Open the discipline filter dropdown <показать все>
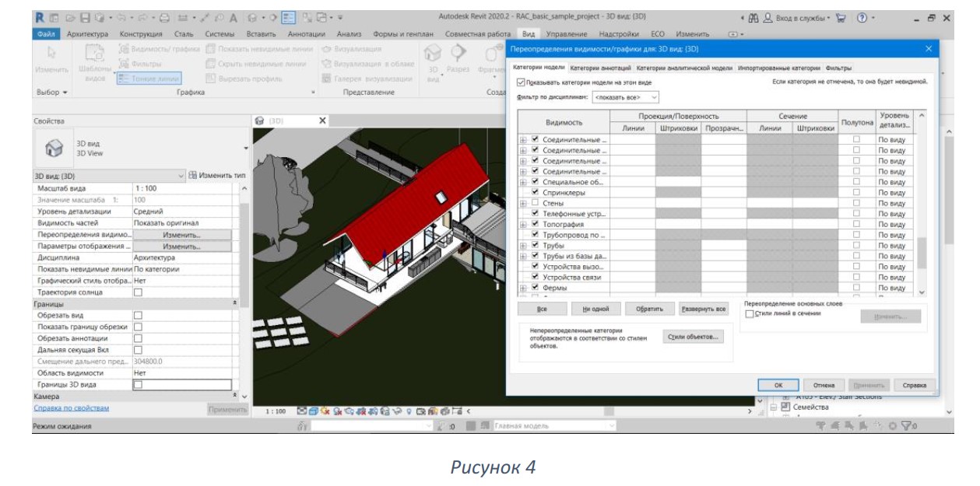980x486 pixels. click(x=625, y=97)
